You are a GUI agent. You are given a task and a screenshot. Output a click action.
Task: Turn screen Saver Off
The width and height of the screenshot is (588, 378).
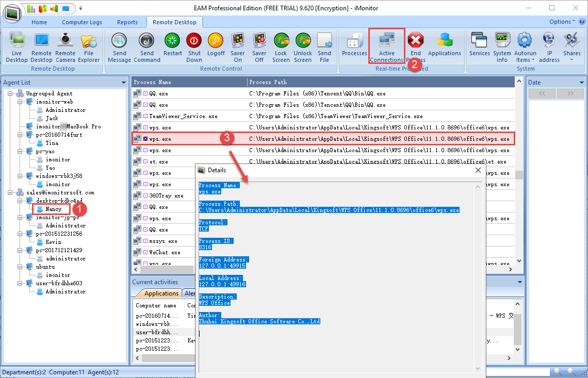(259, 47)
